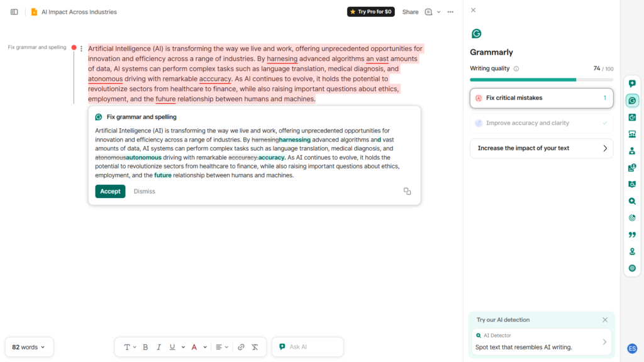Click the corrected word autonomous in suggestion
644x362 pixels.
click(144, 158)
